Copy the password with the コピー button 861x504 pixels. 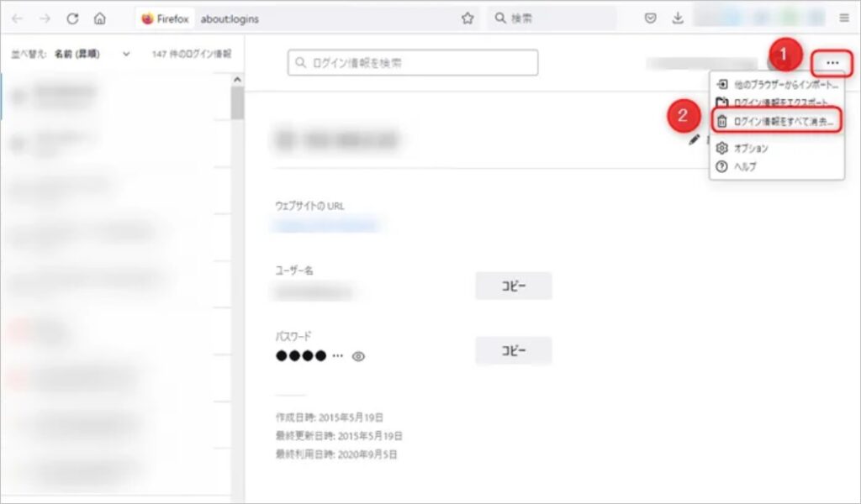click(513, 350)
